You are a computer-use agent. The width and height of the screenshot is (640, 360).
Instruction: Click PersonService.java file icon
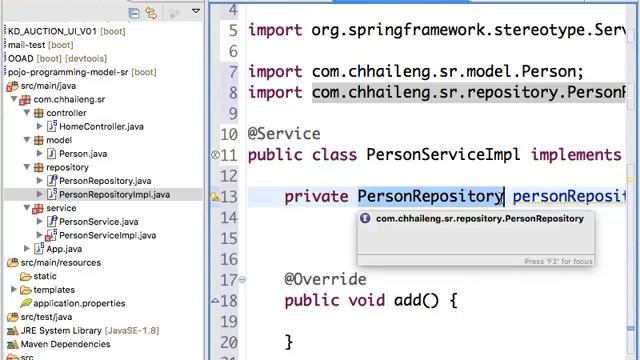(52, 221)
